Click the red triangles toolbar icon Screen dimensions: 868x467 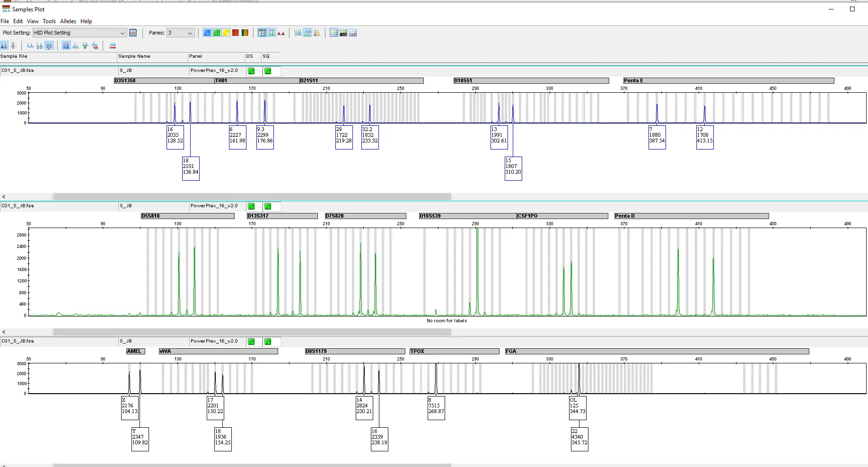point(281,33)
